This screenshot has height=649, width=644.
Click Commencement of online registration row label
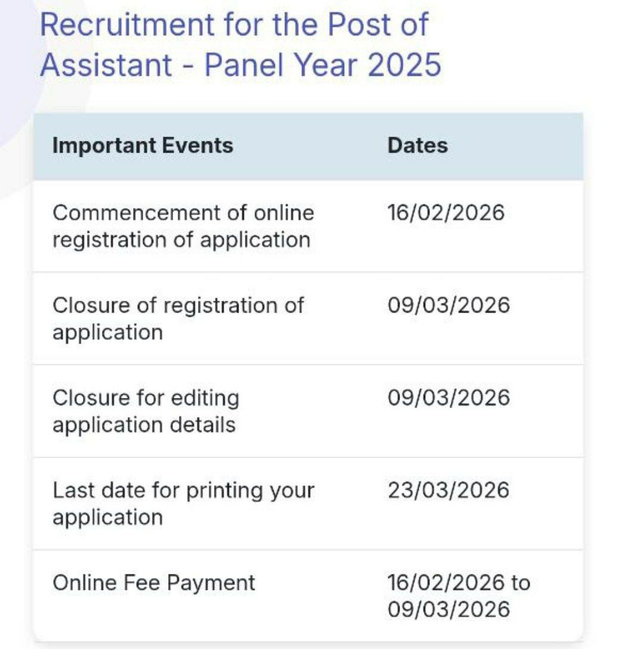pyautogui.click(x=182, y=226)
